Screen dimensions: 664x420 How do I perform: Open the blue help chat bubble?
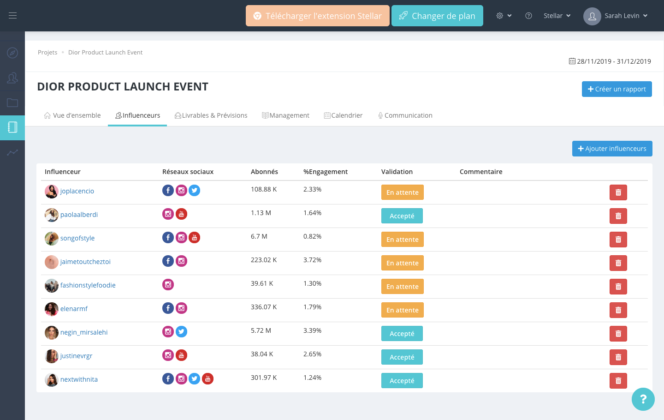643,399
